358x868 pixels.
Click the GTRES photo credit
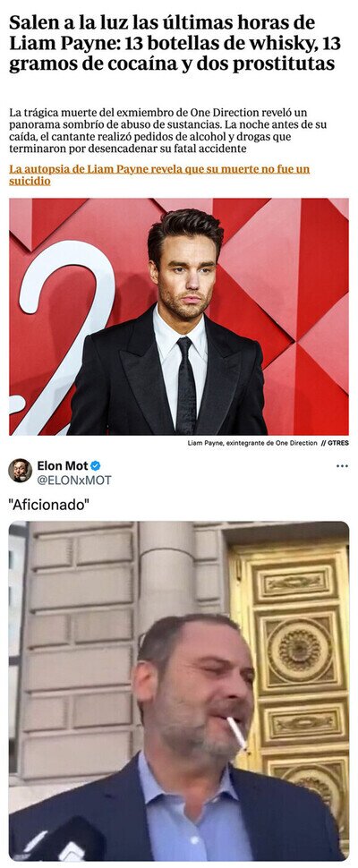point(338,443)
